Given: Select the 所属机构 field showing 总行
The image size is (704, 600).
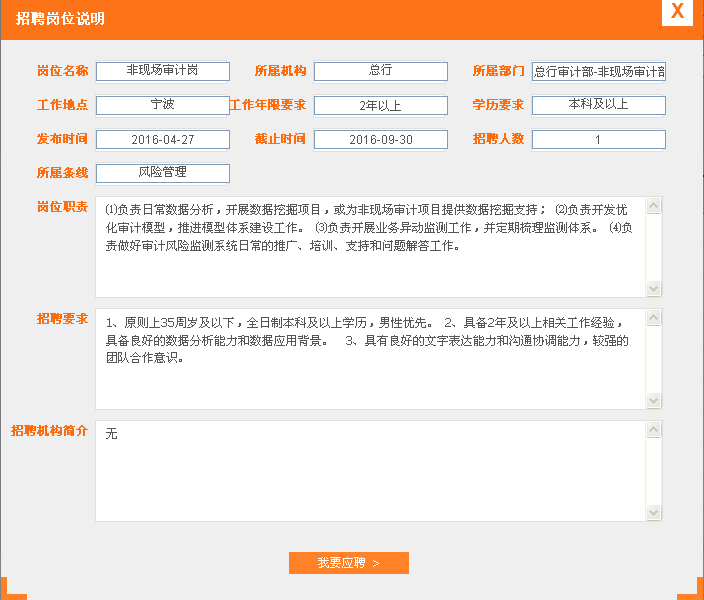Looking at the screenshot, I should 380,71.
